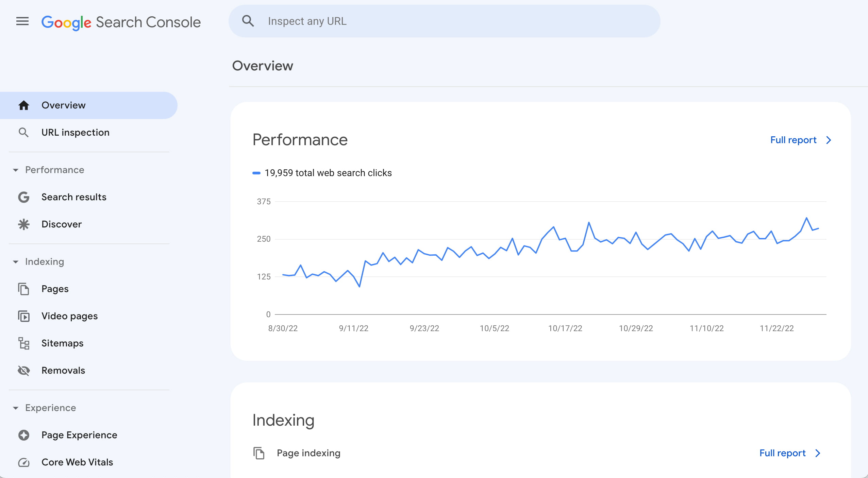Go to Pages under Indexing
This screenshot has width=868, height=478.
pyautogui.click(x=55, y=289)
